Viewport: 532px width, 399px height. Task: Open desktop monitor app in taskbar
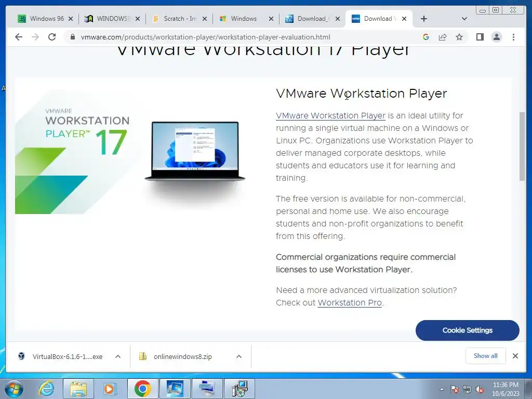tap(175, 389)
